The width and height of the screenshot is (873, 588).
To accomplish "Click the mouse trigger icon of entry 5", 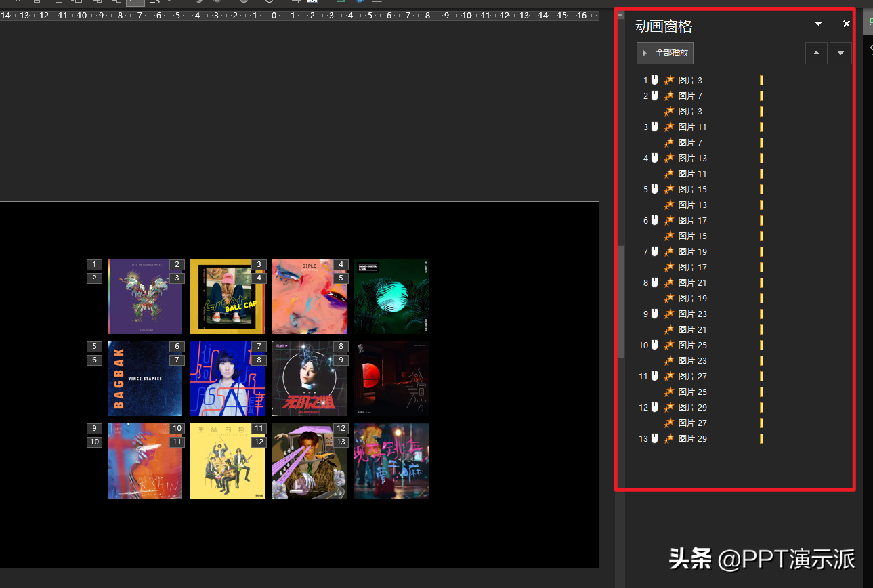I will tap(654, 189).
